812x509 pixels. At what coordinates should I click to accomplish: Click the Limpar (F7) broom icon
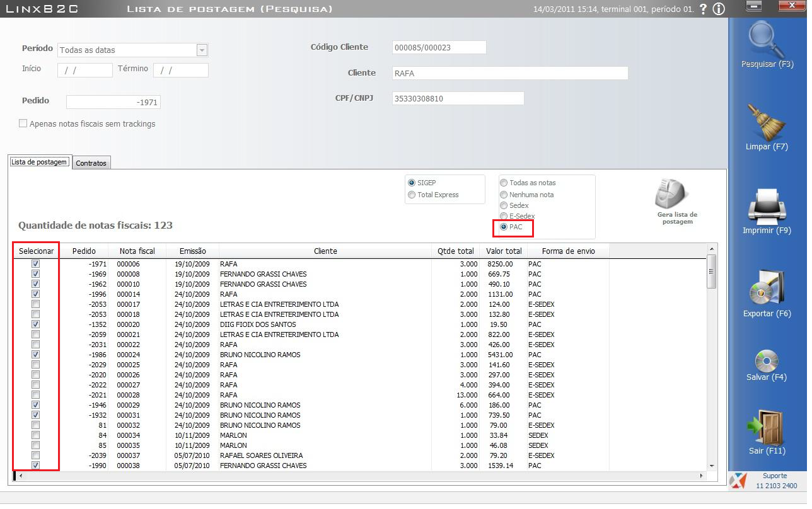tap(767, 123)
